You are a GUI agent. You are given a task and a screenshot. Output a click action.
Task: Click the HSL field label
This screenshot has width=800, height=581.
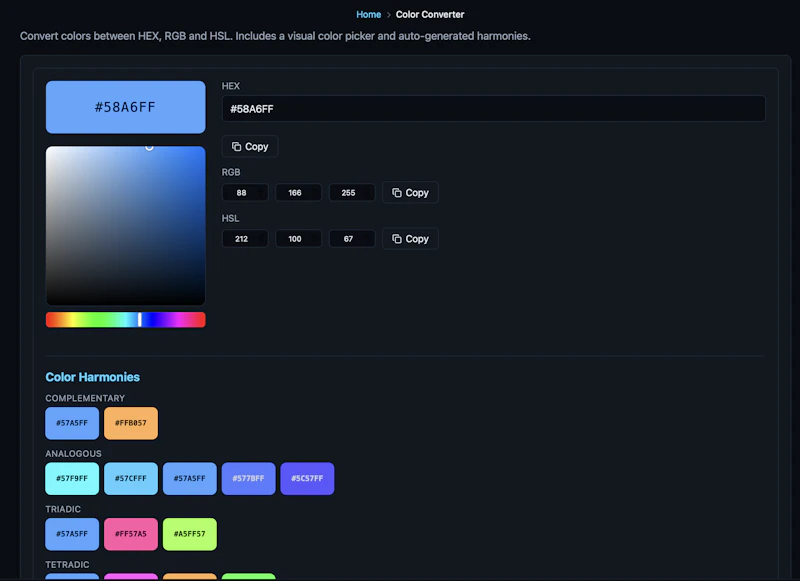[x=230, y=218]
